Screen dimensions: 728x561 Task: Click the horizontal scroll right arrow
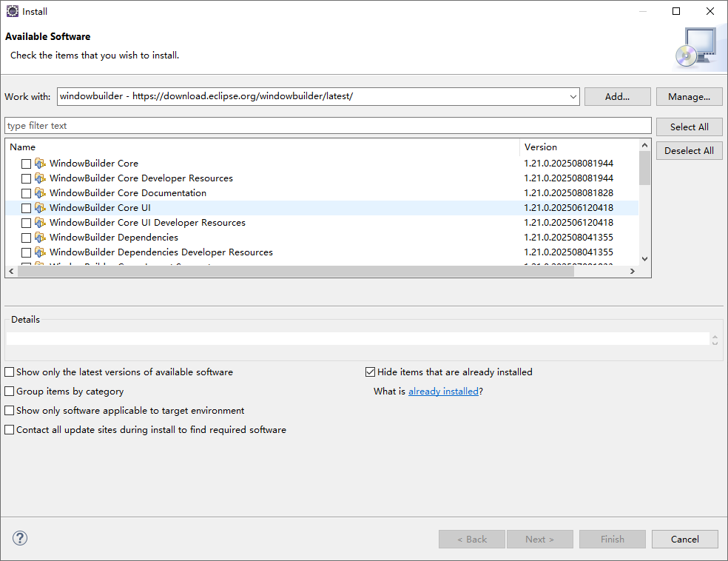pyautogui.click(x=633, y=271)
